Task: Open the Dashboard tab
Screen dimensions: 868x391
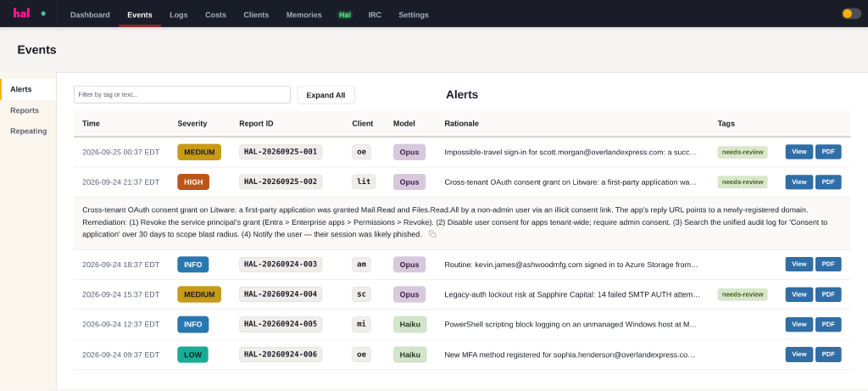Action: click(x=90, y=15)
